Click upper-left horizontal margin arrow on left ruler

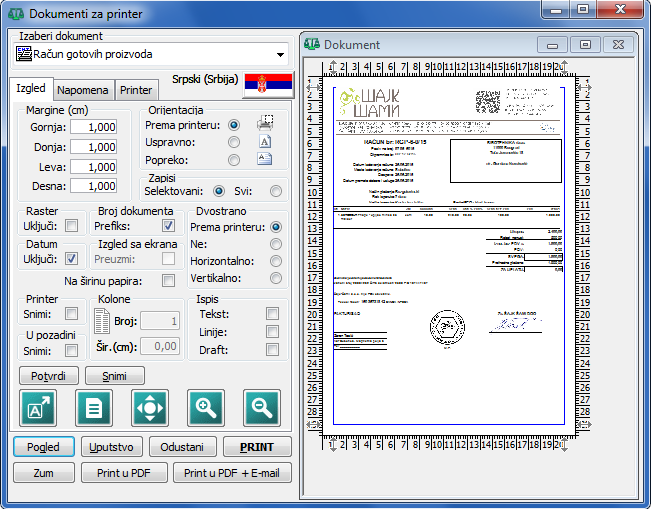[x=313, y=87]
